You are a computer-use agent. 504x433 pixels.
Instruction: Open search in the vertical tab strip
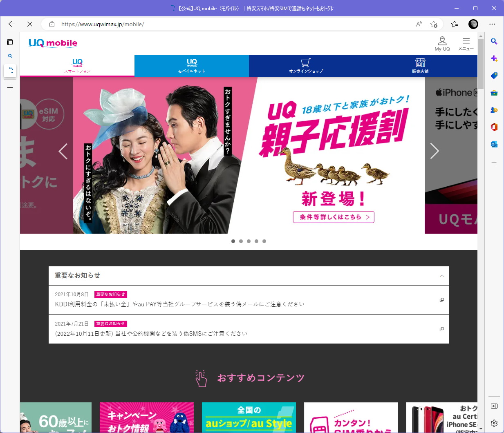pyautogui.click(x=10, y=56)
